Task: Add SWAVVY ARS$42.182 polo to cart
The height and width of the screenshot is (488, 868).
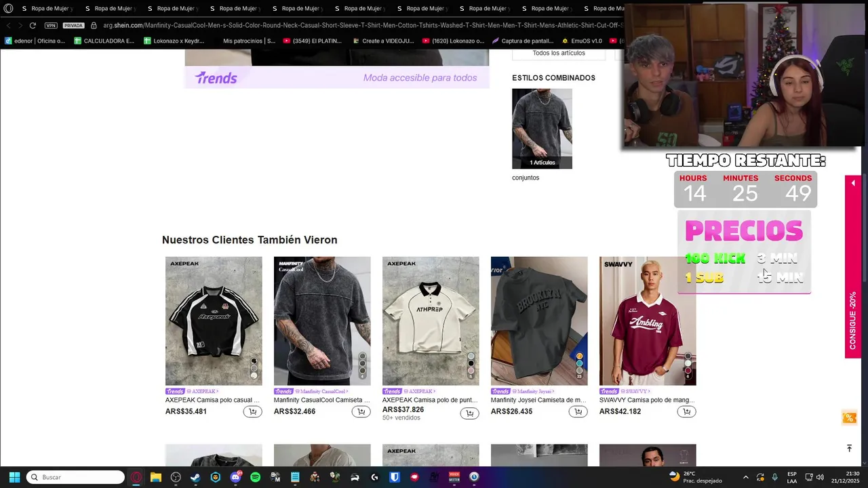Action: (x=686, y=411)
